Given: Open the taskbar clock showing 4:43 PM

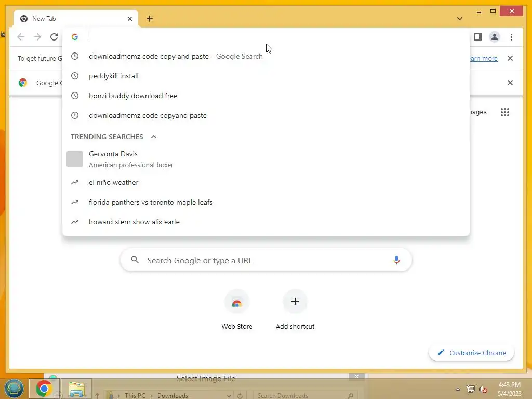Looking at the screenshot, I should (509, 389).
